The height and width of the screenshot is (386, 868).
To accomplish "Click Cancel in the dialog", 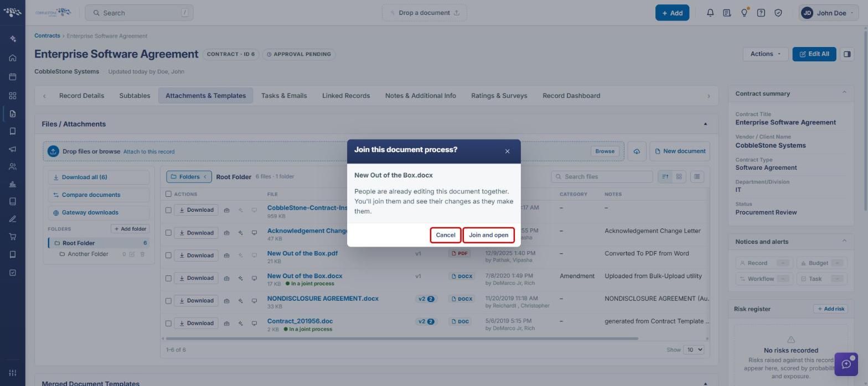I will 446,235.
